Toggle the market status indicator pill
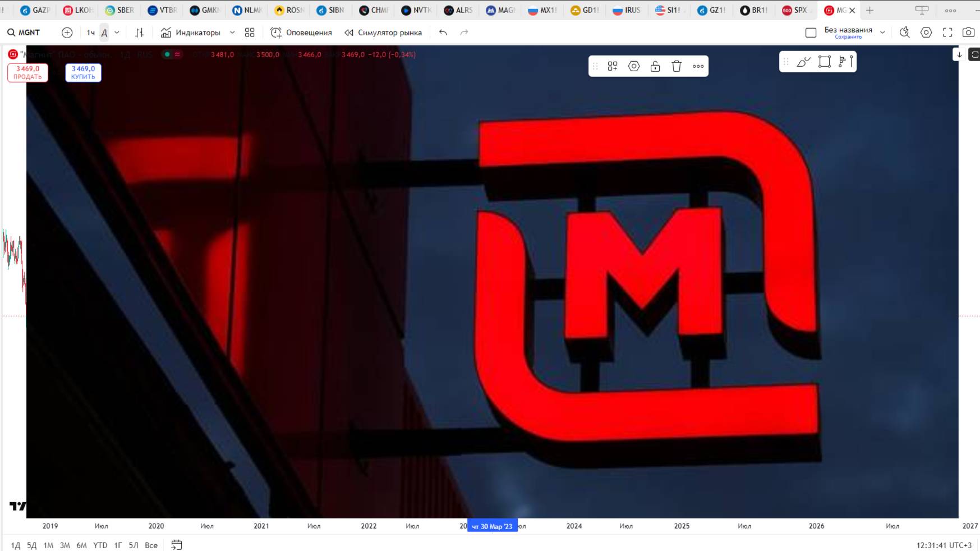980x551 pixels. 172,54
